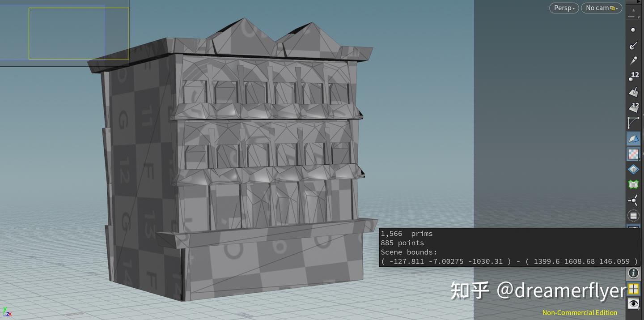
Task: Show point numbers in the viewport
Action: (633, 76)
